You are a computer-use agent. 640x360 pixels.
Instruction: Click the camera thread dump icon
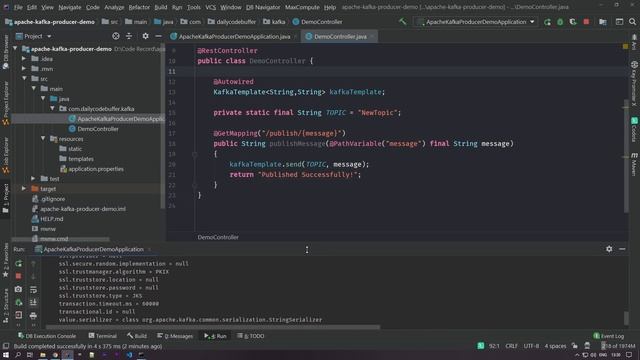point(18,289)
